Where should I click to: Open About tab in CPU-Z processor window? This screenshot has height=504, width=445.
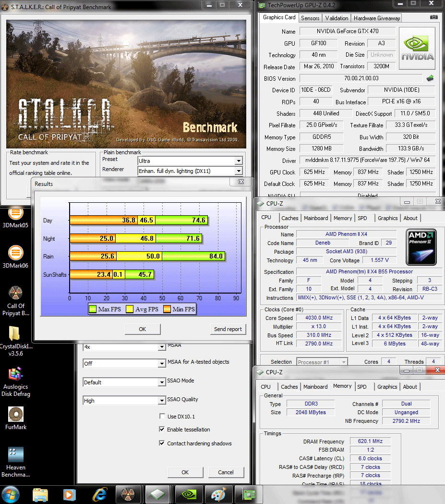pyautogui.click(x=410, y=218)
